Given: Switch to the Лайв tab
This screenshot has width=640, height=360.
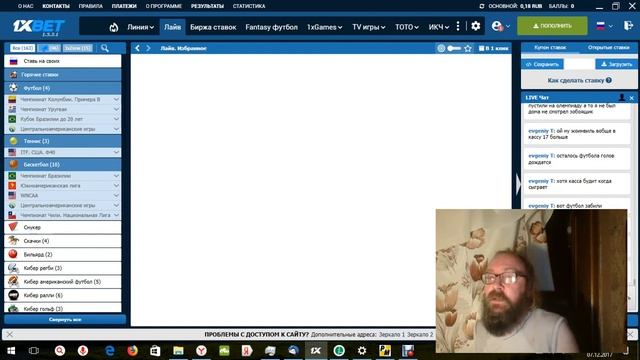Looking at the screenshot, I should [x=172, y=27].
